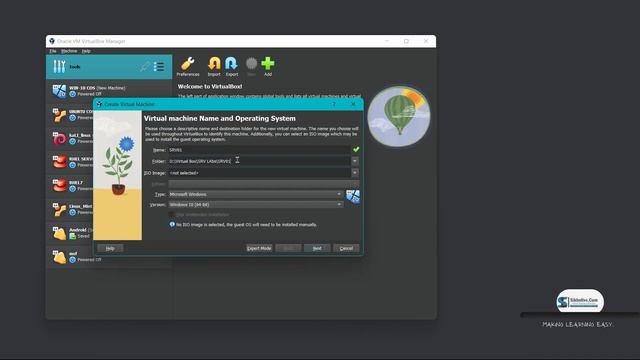Open the Machine menu
640x360 pixels.
point(69,51)
